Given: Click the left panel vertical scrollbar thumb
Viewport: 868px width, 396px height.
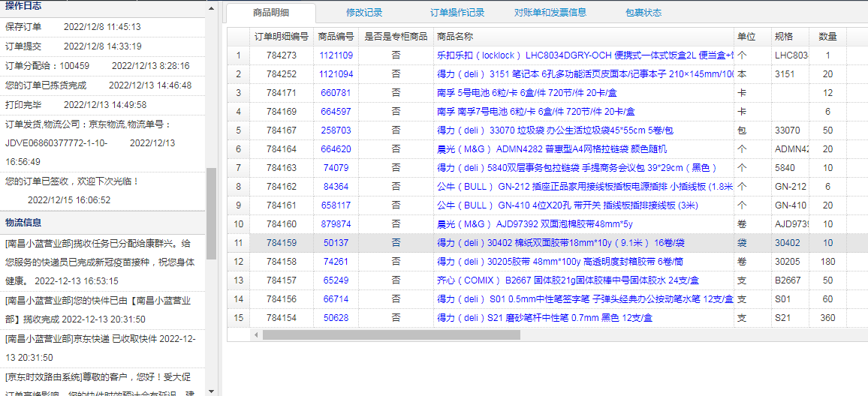Looking at the screenshot, I should click(211, 214).
